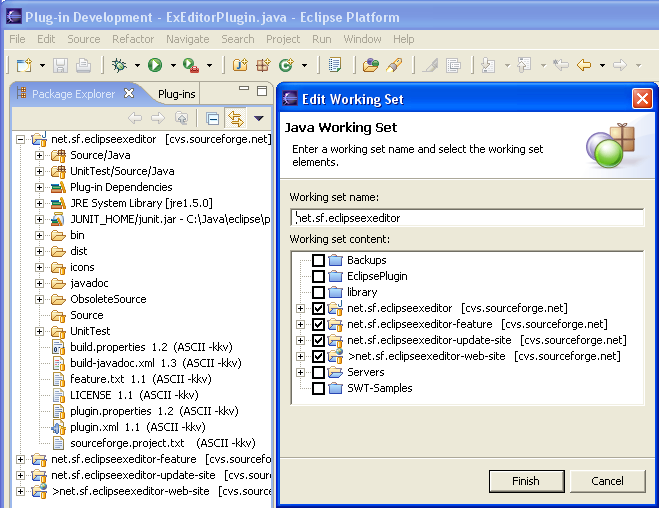Close the Package Explorer tab

(129, 93)
